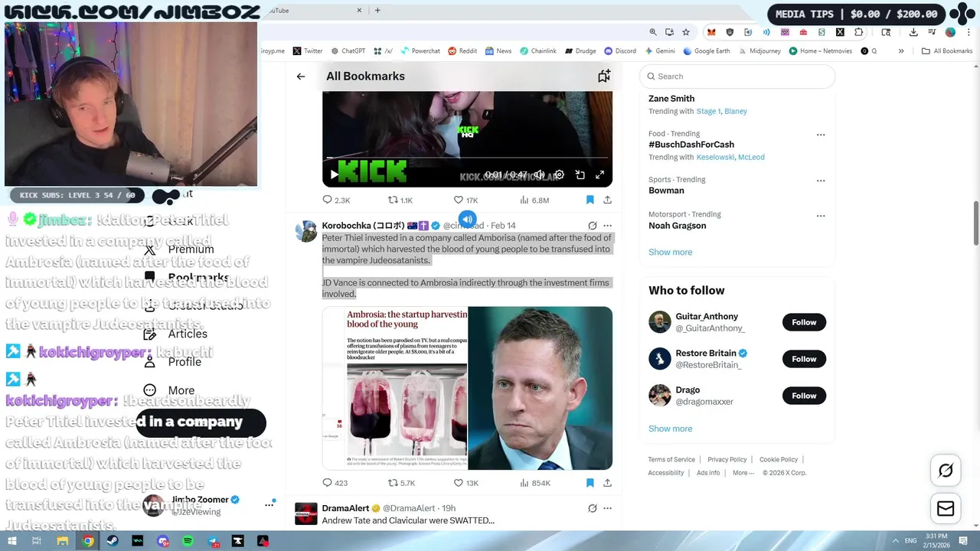Open the MetaMask fox extension
The height and width of the screenshot is (551, 980).
(x=711, y=32)
